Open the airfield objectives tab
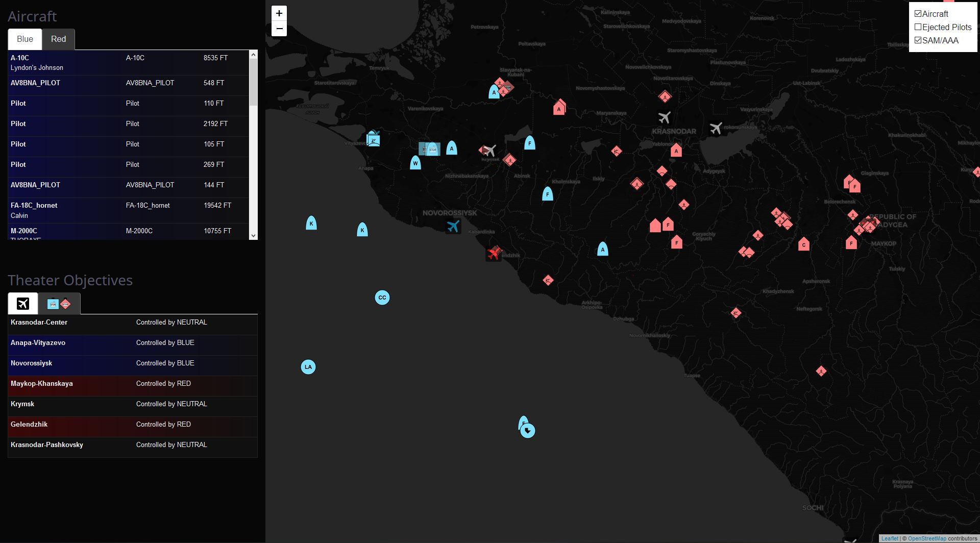This screenshot has width=980, height=543. tap(23, 304)
